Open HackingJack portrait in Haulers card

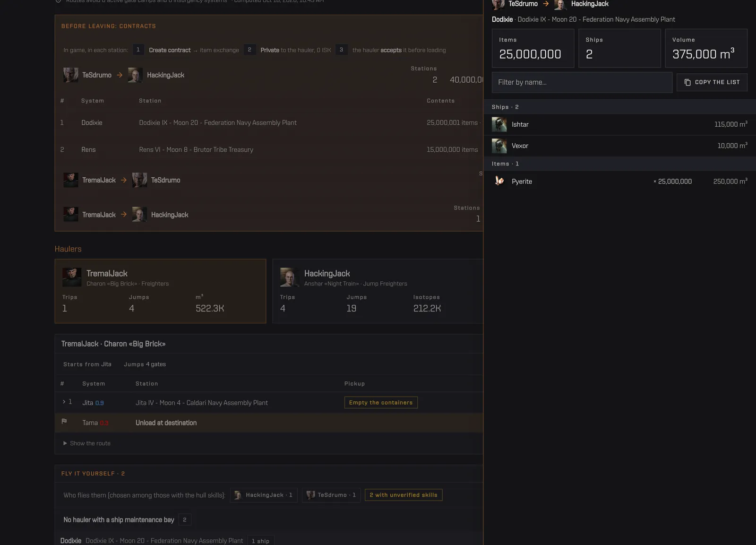(290, 277)
